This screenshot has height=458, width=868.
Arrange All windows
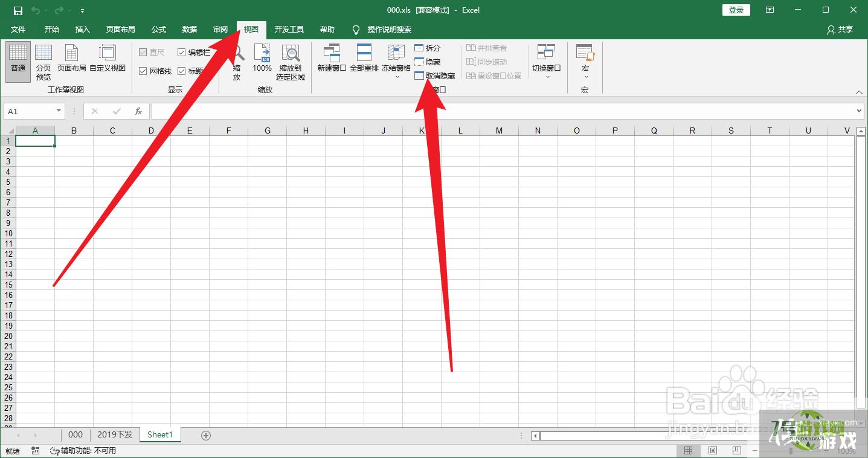364,59
